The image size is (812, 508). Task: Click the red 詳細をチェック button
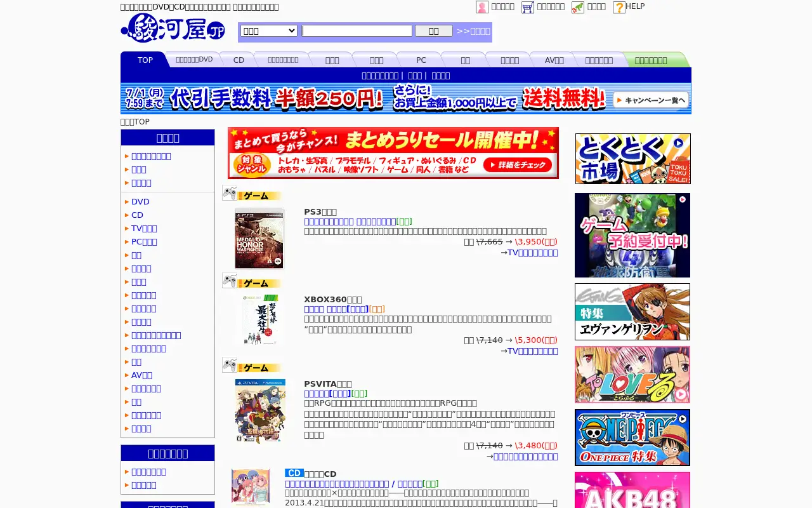pos(518,165)
